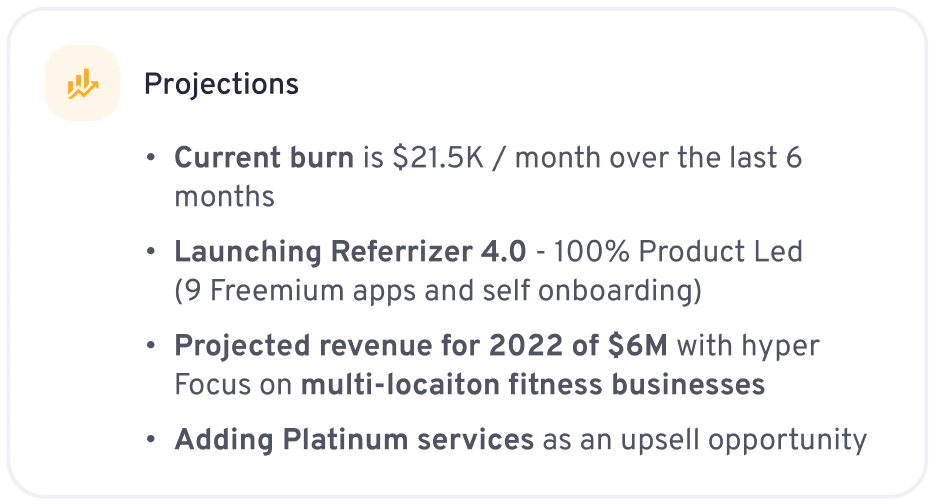Click the 100% Product Led phrase
The height and width of the screenshot is (504, 932).
(x=678, y=251)
